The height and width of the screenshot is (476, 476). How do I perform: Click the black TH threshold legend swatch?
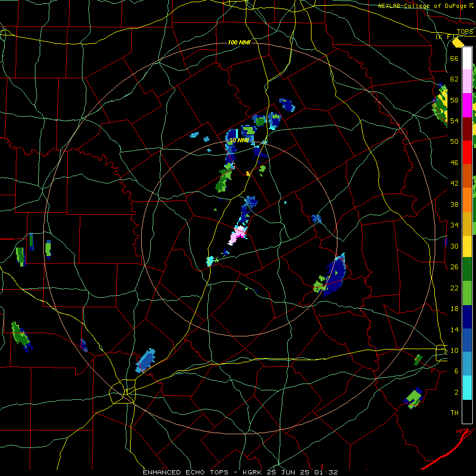point(467,411)
